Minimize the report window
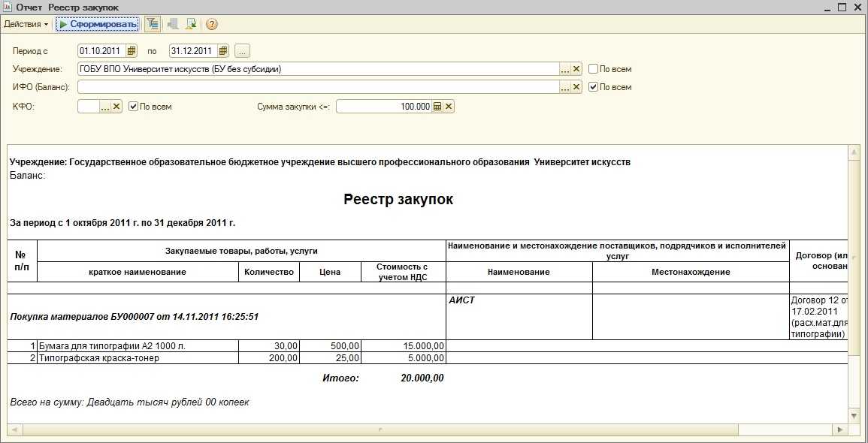 pyautogui.click(x=828, y=8)
